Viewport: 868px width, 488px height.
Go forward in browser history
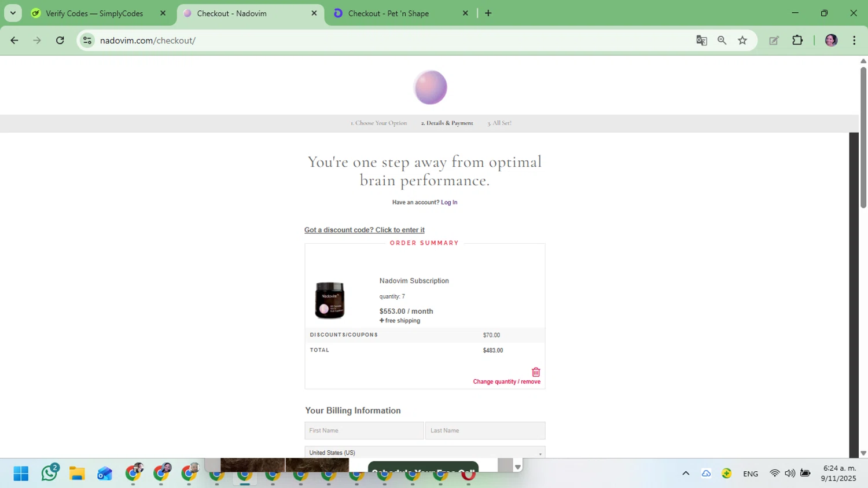tap(37, 41)
